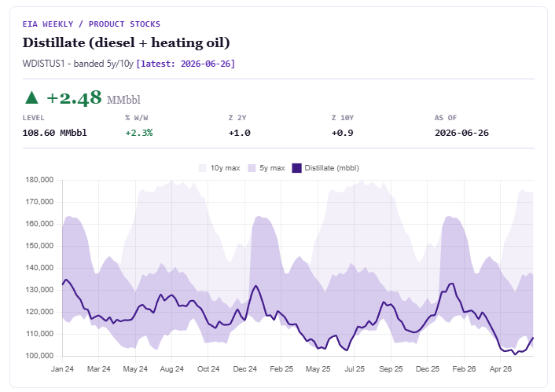Viewport: 555px width, 392px height.
Task: Click the +2.48 weekly change value
Action: [74, 98]
